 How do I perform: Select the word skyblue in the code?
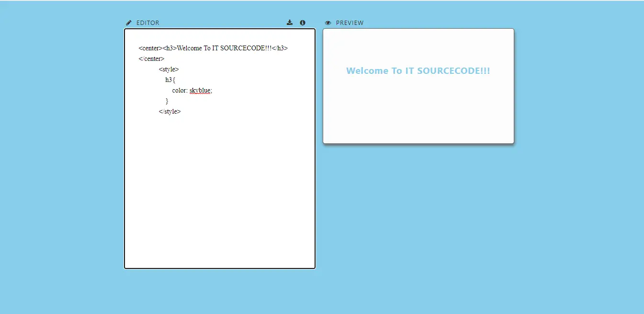coord(200,90)
